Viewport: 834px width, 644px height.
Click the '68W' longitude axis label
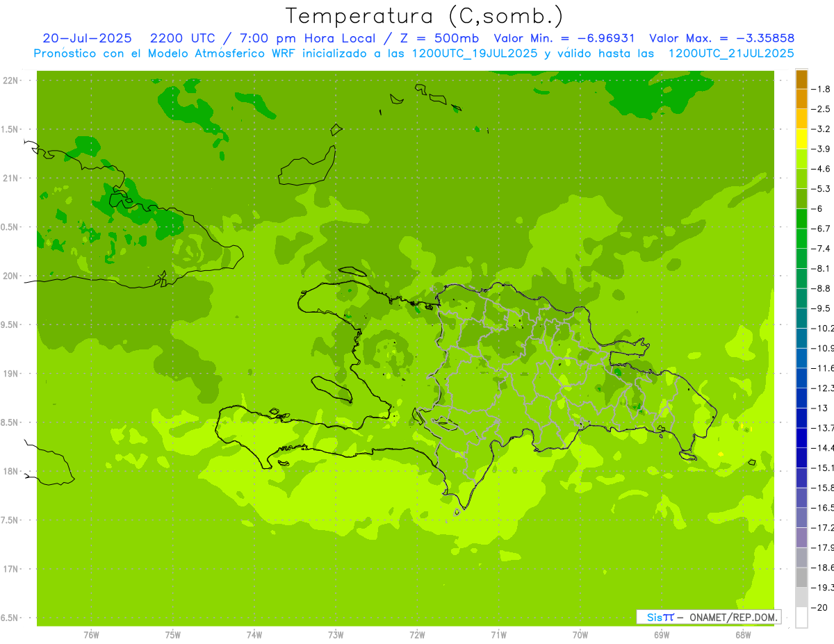click(x=743, y=634)
